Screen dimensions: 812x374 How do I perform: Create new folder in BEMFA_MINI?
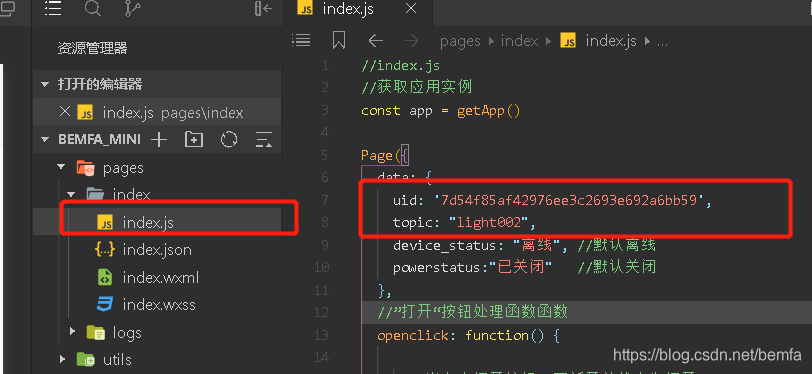pos(194,139)
